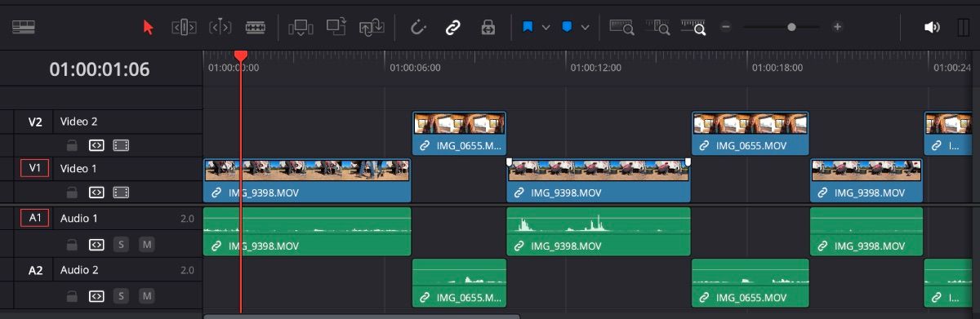Viewport: 980px width, 319px height.
Task: Click the Audio 1 track name
Action: coord(79,218)
